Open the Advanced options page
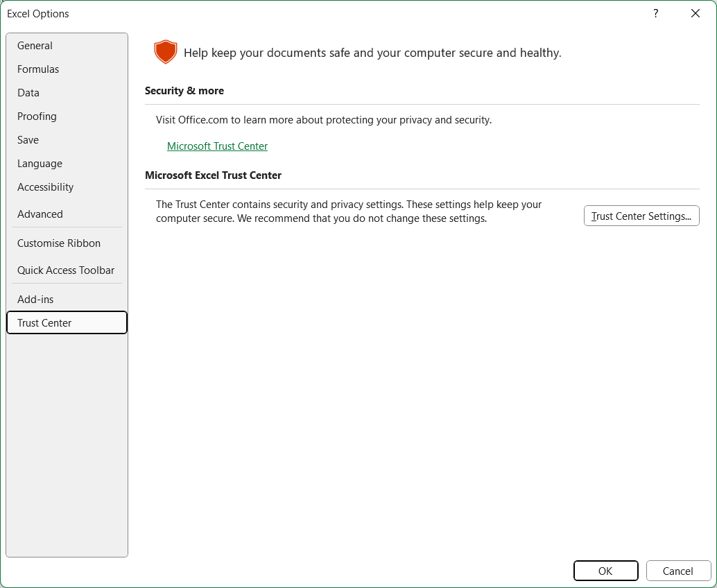Screen dimensions: 717x588 click(40, 214)
